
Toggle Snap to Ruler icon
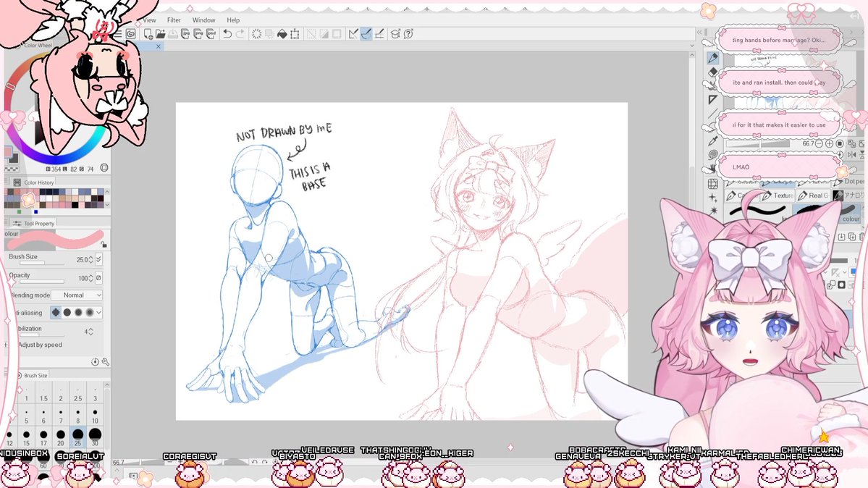(x=353, y=34)
